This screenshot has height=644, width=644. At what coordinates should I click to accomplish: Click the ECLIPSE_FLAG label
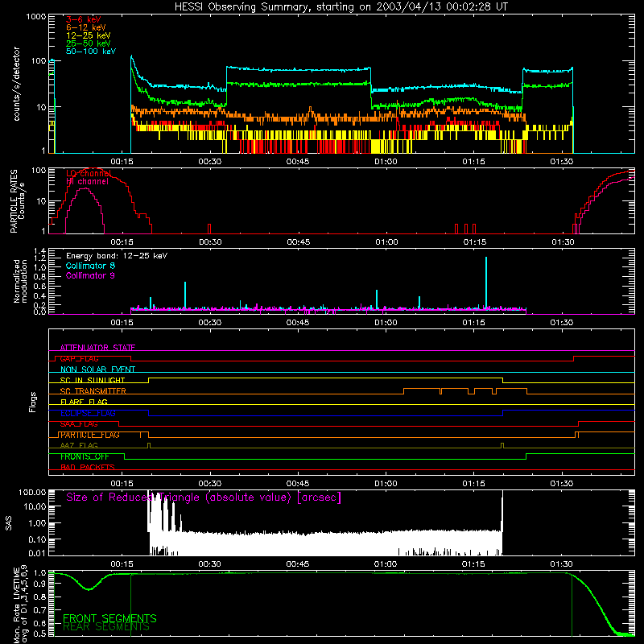click(88, 413)
